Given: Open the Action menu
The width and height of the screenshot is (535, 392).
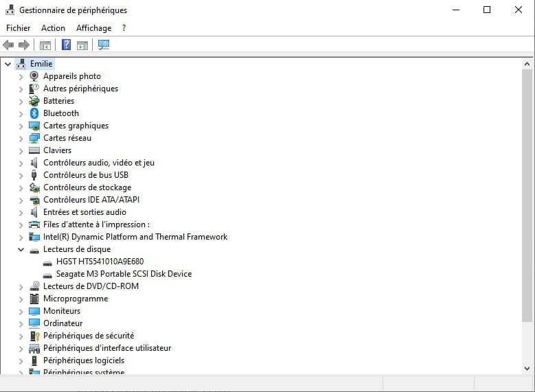Looking at the screenshot, I should pos(53,28).
